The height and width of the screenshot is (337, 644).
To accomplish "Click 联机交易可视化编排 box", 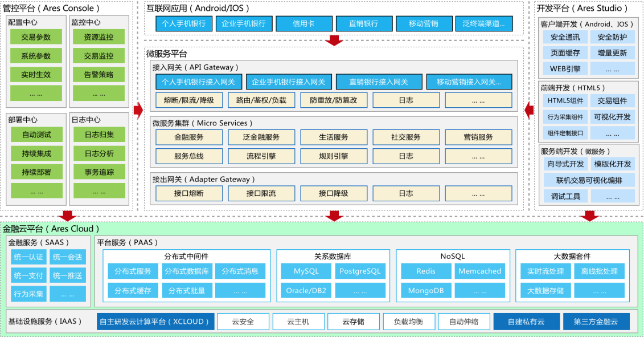I will 589,180.
